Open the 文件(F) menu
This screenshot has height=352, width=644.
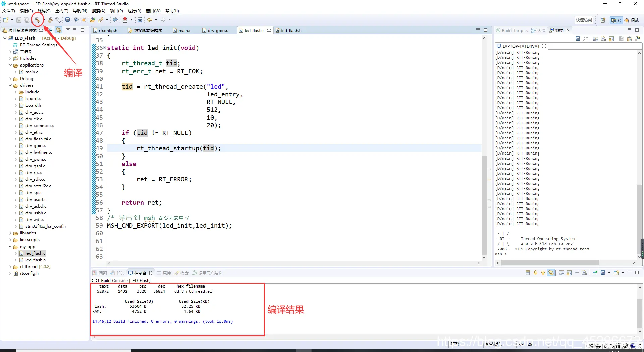9,11
